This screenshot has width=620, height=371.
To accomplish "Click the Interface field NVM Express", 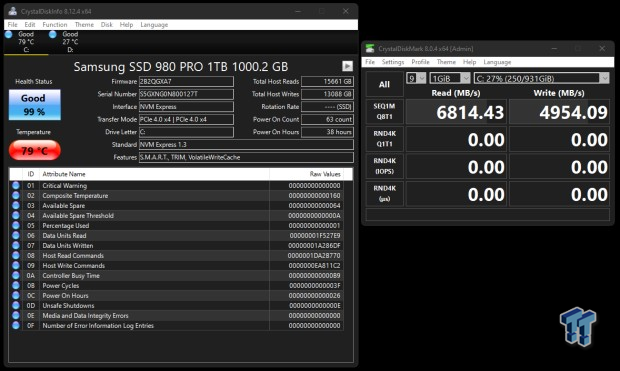I will 186,107.
